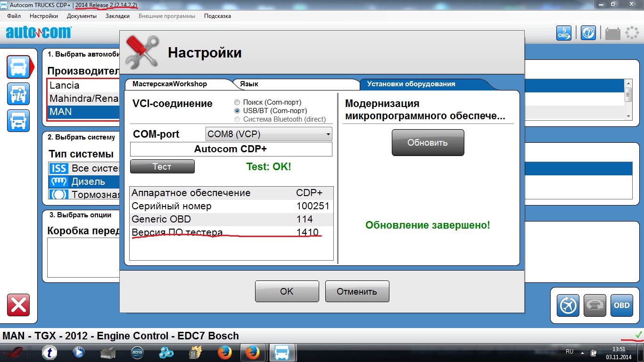Click the Тест button
The height and width of the screenshot is (362, 644).
[x=162, y=166]
